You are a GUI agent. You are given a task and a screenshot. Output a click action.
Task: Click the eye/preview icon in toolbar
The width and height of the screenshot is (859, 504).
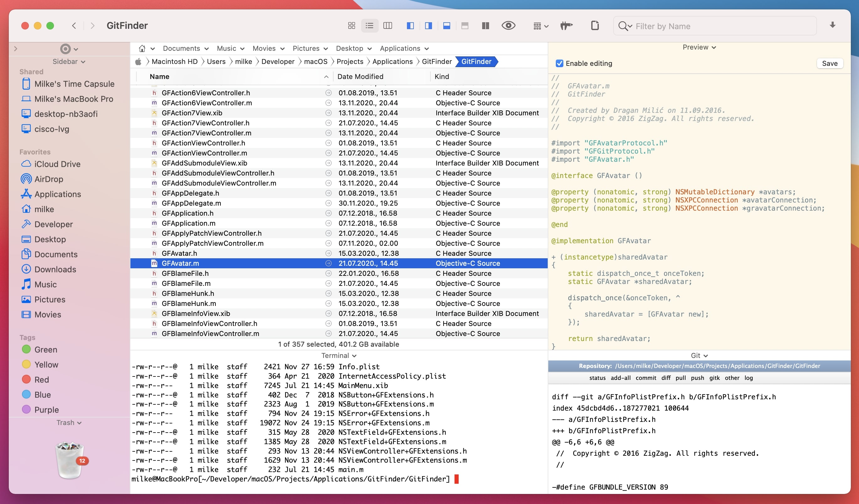point(509,25)
